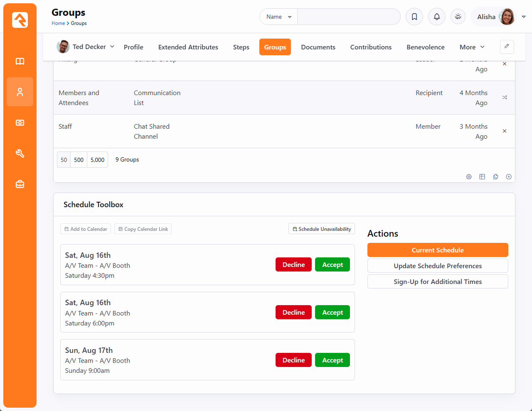Screen dimensions: 532x411
Task: Expand the Name search filter dropdown
Action: (x=278, y=17)
